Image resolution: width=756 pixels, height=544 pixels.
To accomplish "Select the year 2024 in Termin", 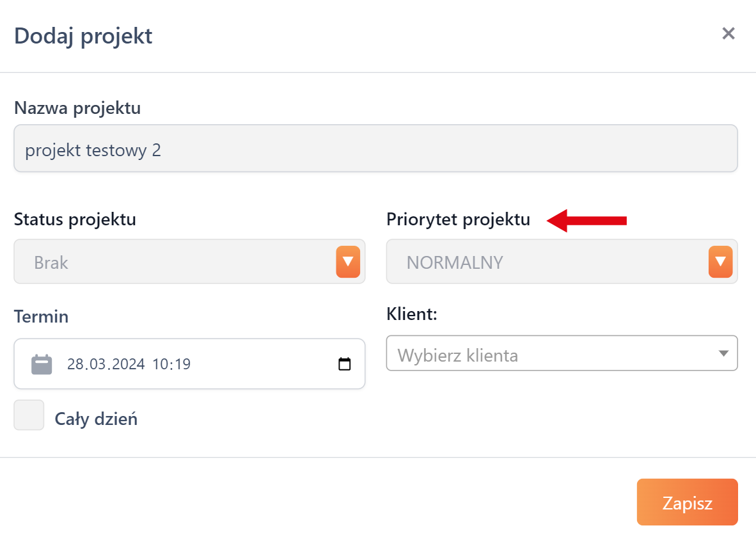I will pos(127,365).
